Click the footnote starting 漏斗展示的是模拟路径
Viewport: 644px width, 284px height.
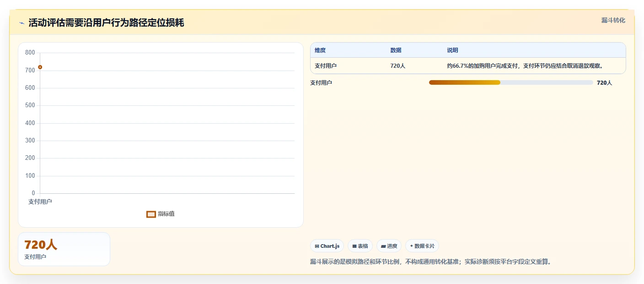pyautogui.click(x=431, y=262)
